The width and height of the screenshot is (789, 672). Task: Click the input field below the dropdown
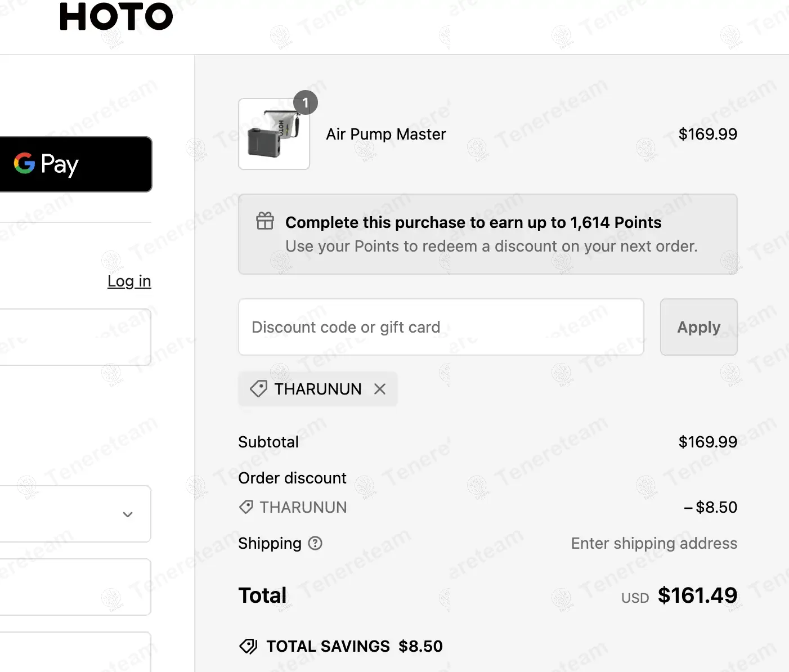[75, 587]
